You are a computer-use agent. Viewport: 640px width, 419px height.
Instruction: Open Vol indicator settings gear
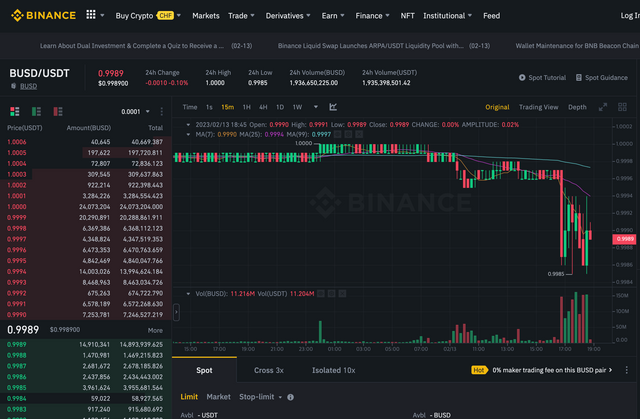click(331, 293)
